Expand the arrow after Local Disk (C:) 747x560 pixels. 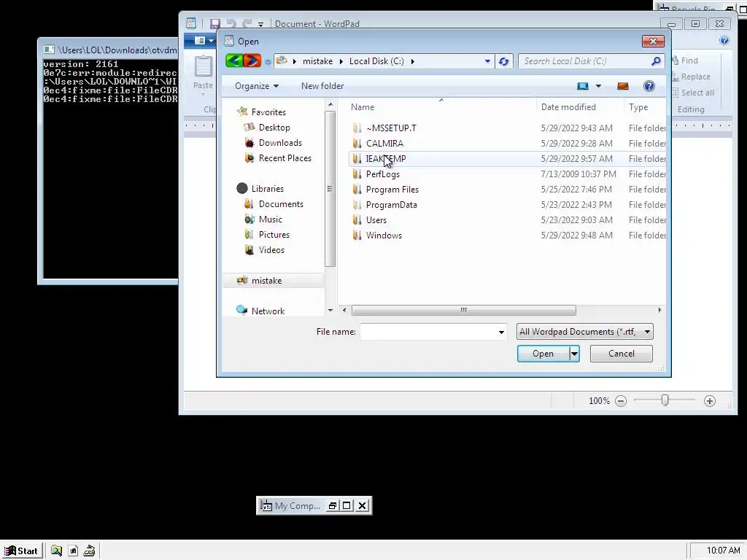[413, 61]
